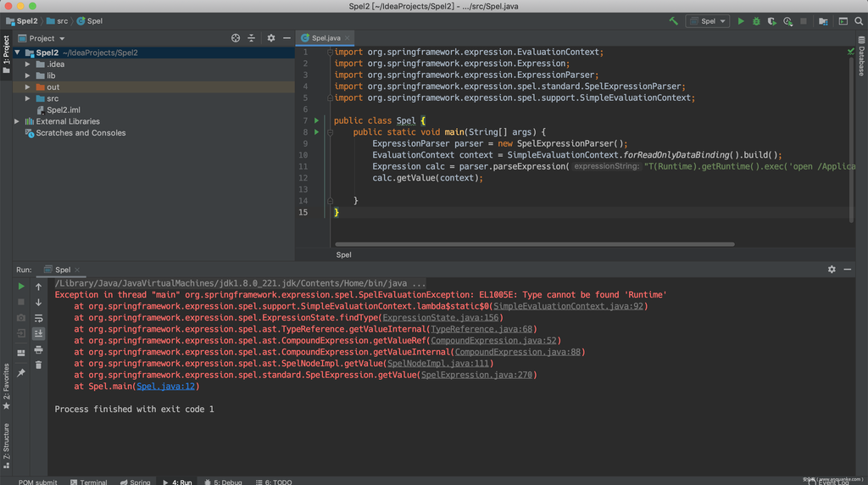Open the Terminal tool window tab
Viewport: 868px width, 485px height.
(x=89, y=482)
